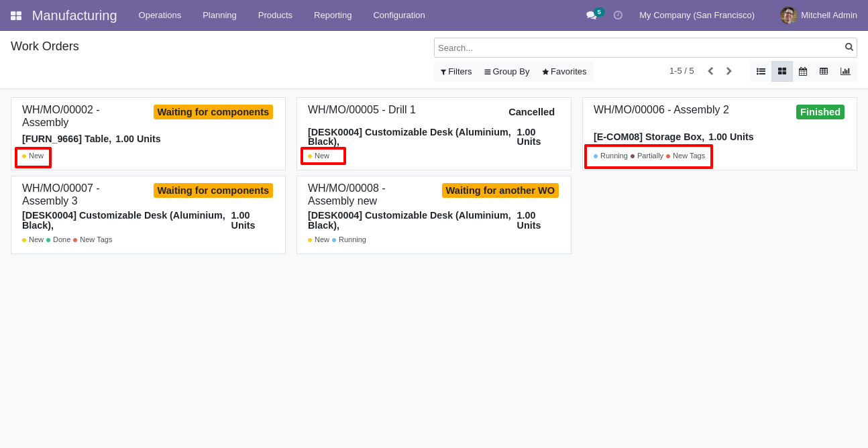
Task: Open the activities clock icon
Action: 618,15
